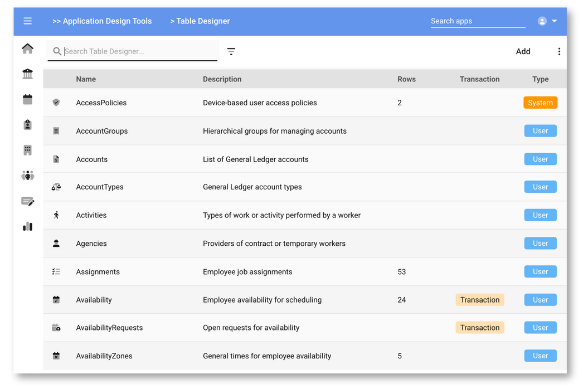
Task: Open the hamburger navigation menu
Action: (x=27, y=21)
